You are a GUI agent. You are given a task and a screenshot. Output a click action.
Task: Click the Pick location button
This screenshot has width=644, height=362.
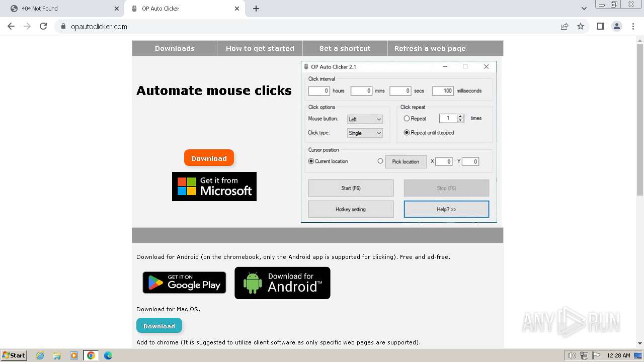click(x=406, y=161)
